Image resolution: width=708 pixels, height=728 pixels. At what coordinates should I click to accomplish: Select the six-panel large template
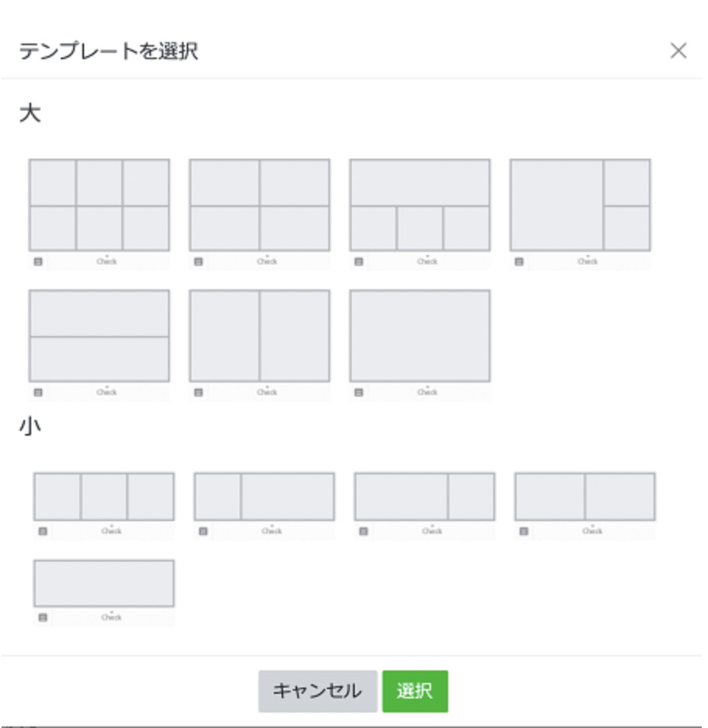tap(99, 205)
